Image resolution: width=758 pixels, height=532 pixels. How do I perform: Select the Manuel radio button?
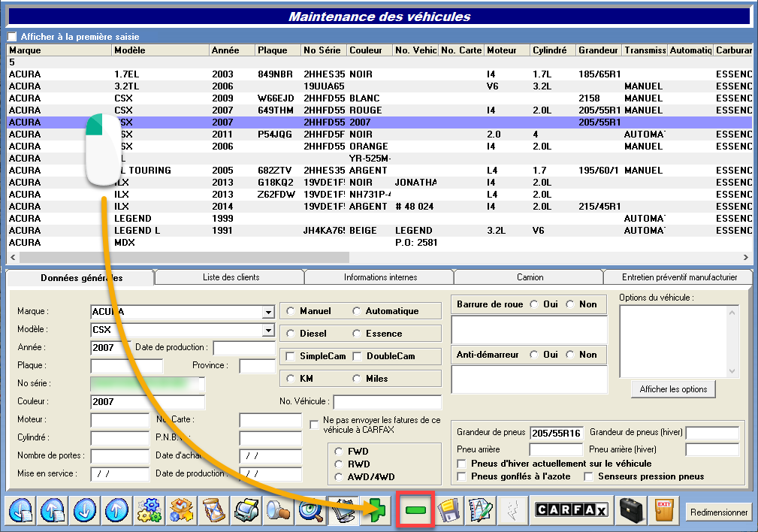click(x=291, y=311)
